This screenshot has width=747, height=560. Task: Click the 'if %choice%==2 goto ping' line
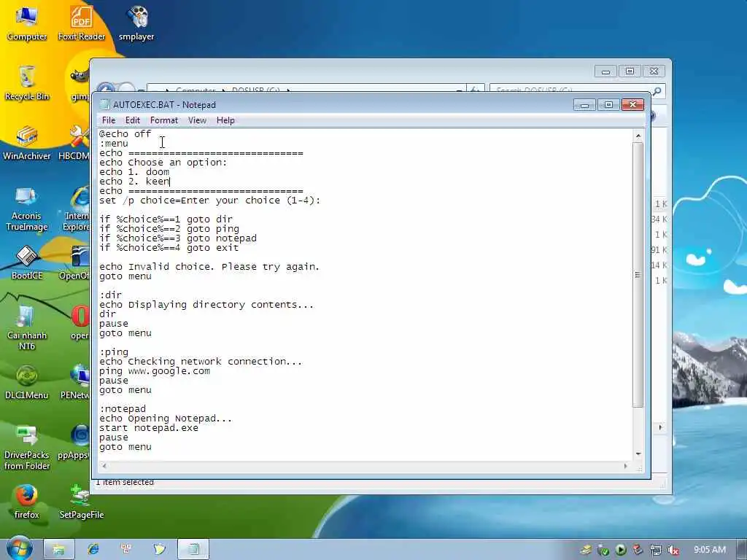point(169,229)
